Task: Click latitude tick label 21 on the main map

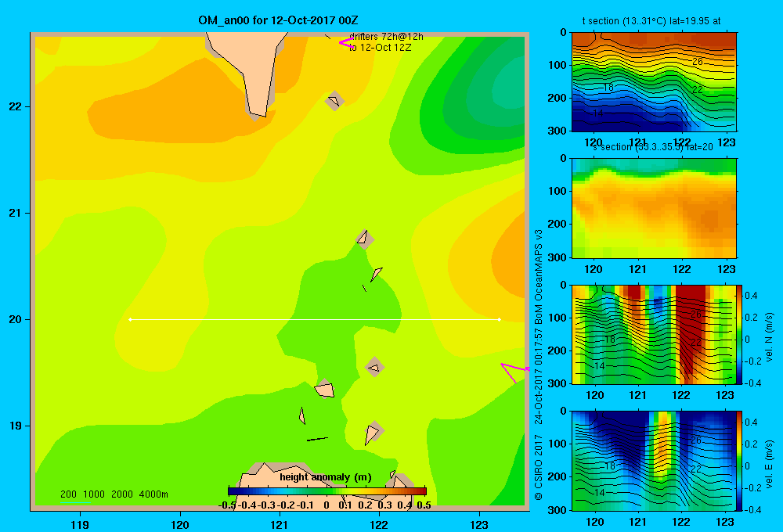Action: tap(16, 213)
